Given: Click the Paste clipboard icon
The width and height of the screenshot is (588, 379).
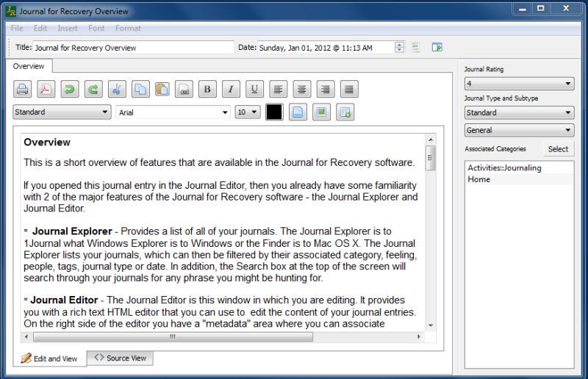Looking at the screenshot, I should (x=162, y=90).
